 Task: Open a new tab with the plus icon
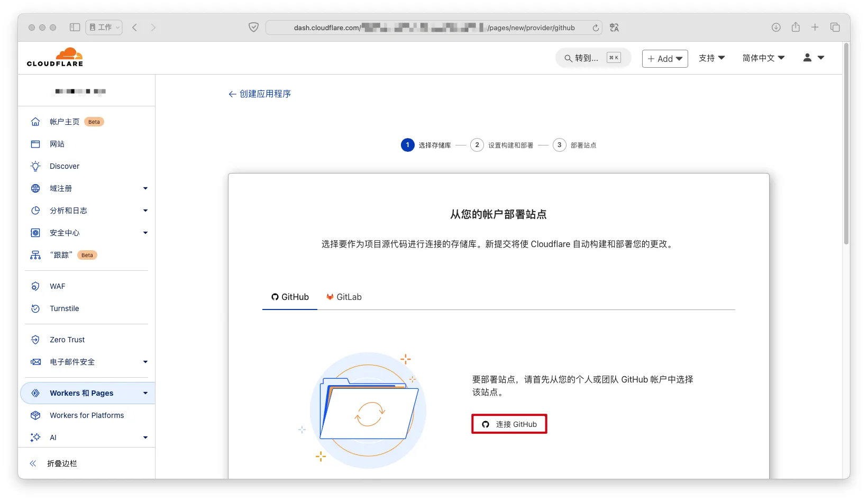tap(815, 27)
